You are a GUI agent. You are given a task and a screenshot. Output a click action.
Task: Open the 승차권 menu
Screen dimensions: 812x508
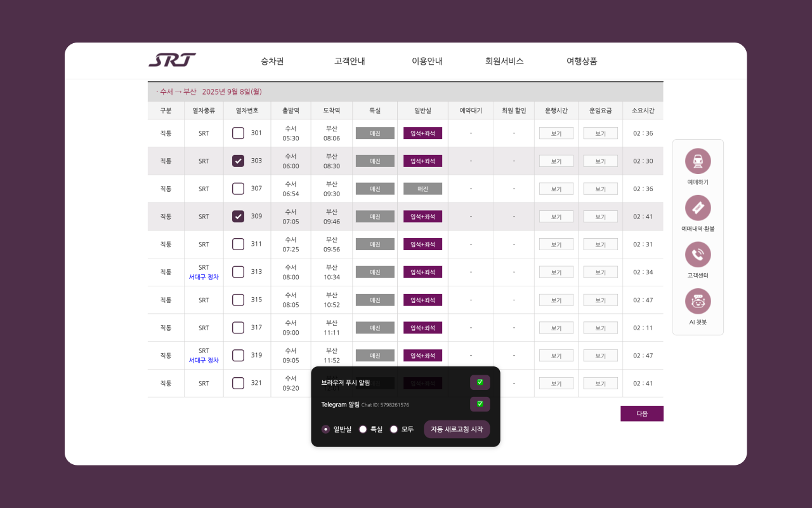click(271, 61)
